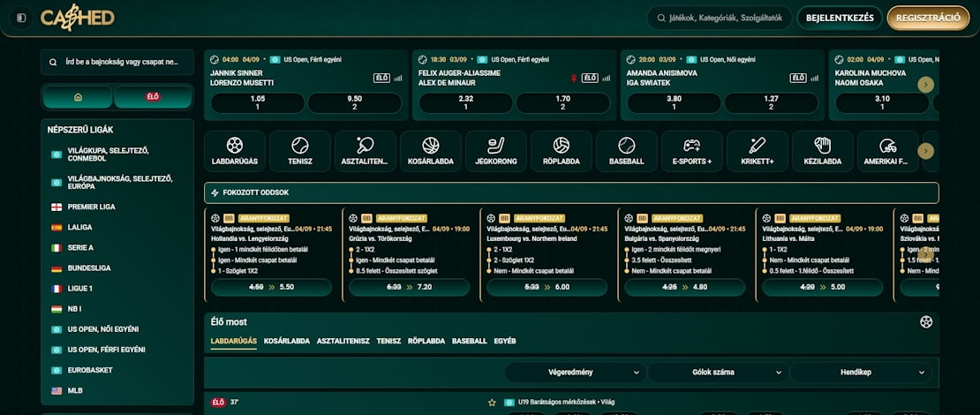Open the Krikett+ sport category
980x415 pixels.
pos(757,151)
